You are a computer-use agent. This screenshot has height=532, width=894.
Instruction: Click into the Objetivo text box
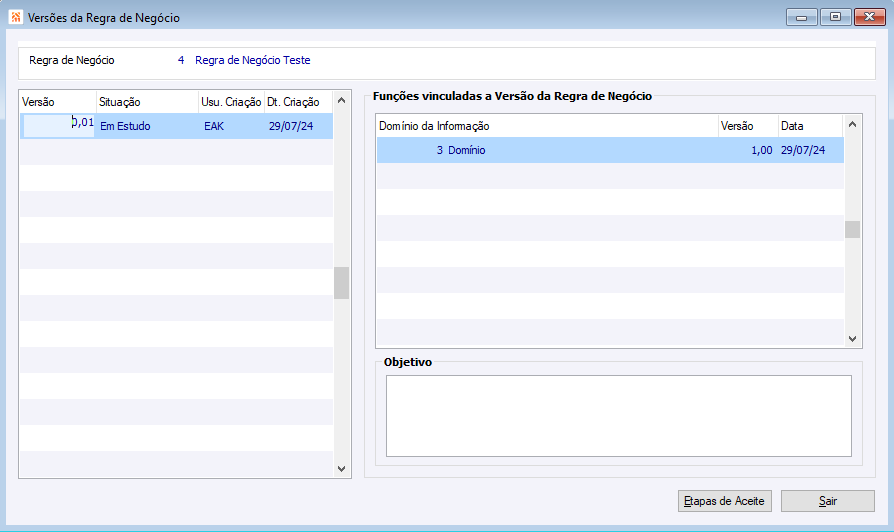point(619,416)
